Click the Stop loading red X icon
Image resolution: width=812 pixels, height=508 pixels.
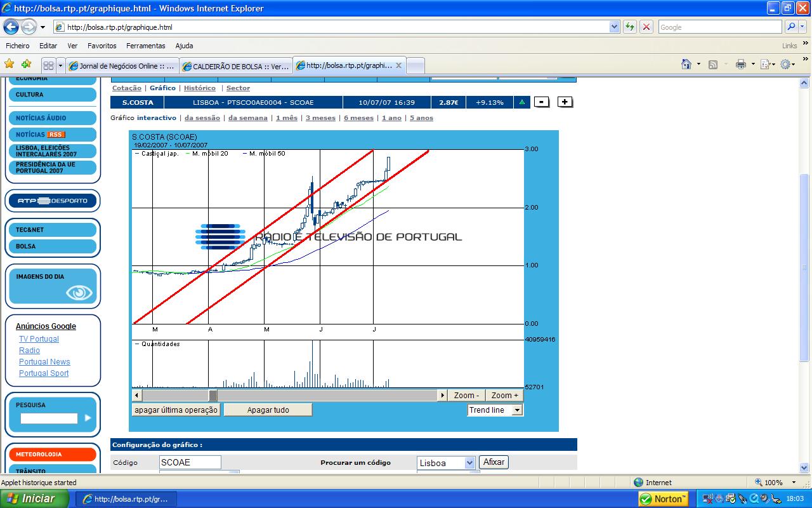click(x=646, y=27)
